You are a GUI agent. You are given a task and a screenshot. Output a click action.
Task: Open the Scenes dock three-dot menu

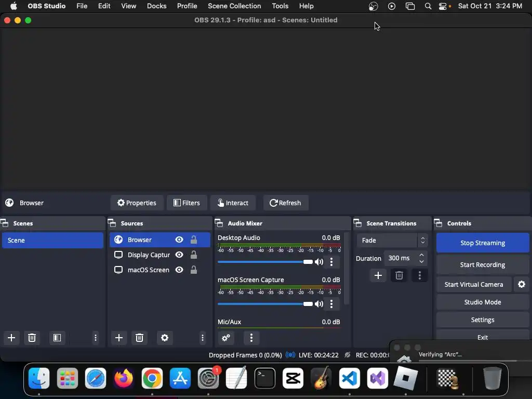96,338
